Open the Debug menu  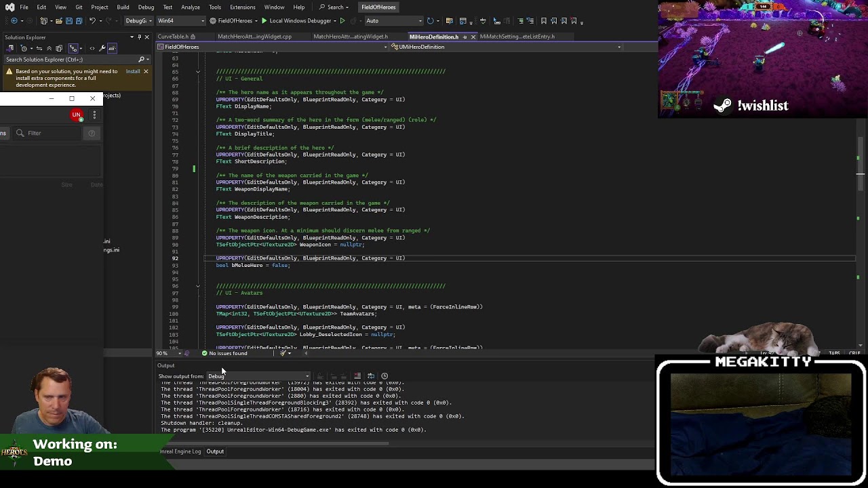146,7
